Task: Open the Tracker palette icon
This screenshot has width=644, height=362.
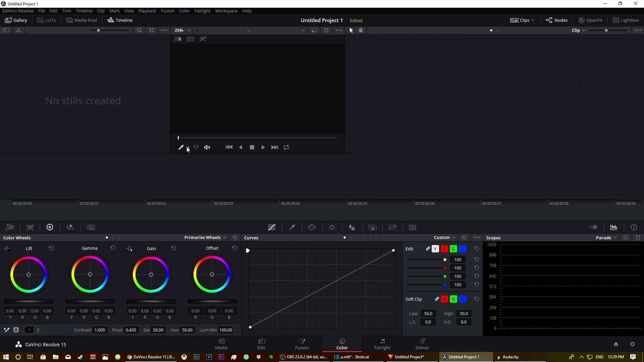Action: (x=332, y=227)
